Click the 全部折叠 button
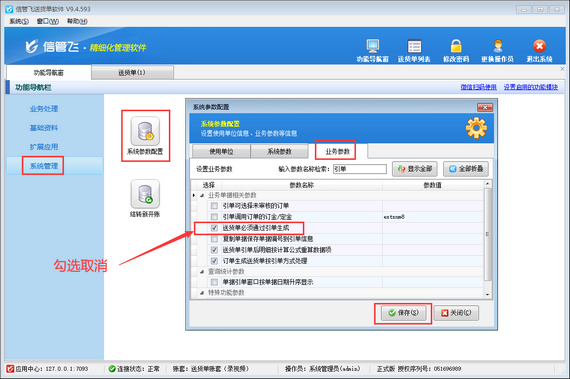570x379 pixels. pos(466,169)
